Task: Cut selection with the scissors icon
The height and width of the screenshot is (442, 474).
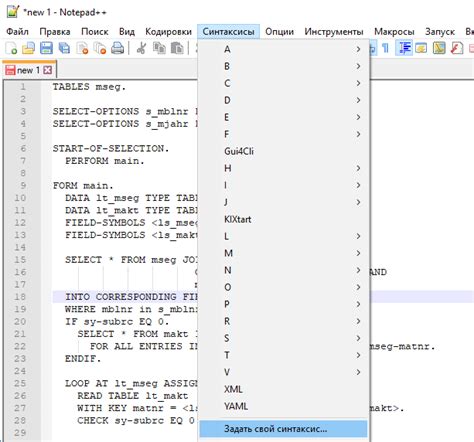Action: click(x=141, y=48)
